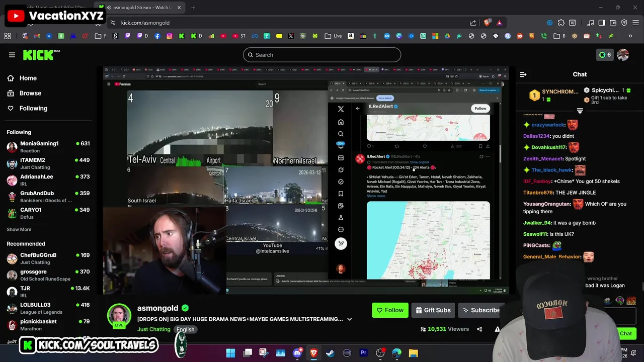Screen dimensions: 644x362
Task: Open recommended channel ChefBuGGruB
Action: click(48, 258)
